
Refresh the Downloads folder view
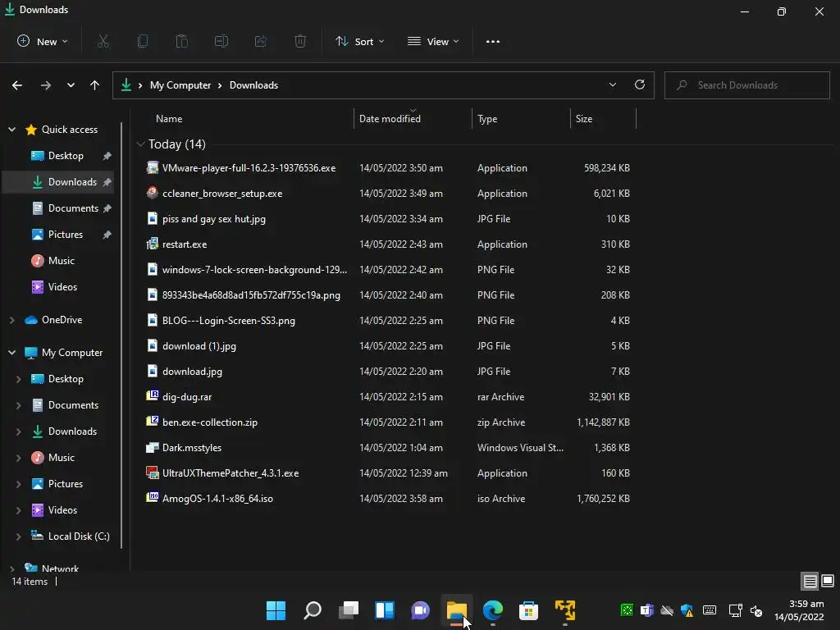click(x=640, y=84)
